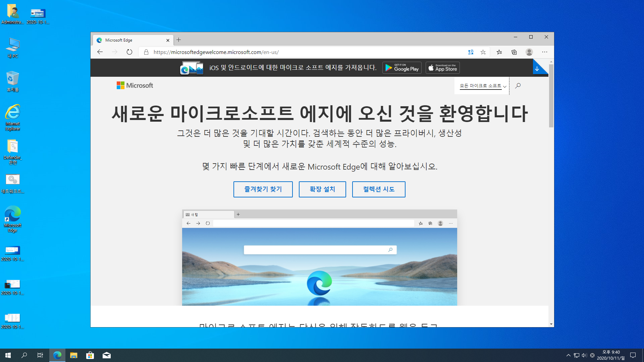Go back with the back arrow

point(100,52)
